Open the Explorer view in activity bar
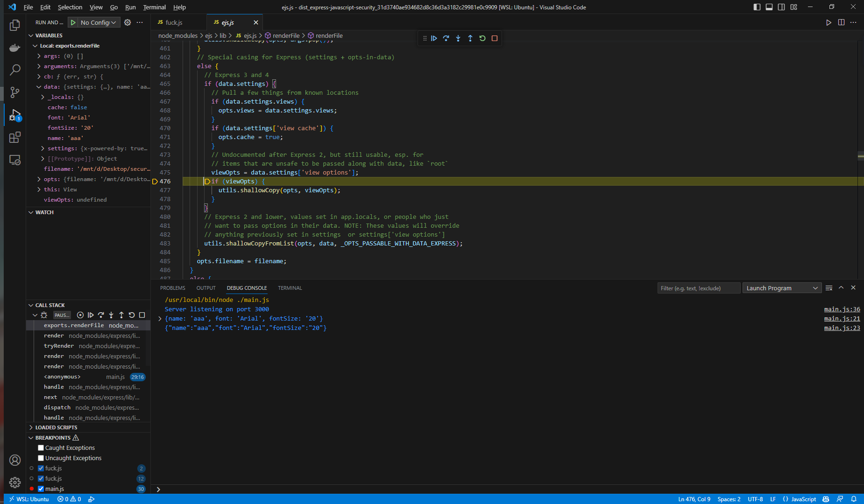 15,25
